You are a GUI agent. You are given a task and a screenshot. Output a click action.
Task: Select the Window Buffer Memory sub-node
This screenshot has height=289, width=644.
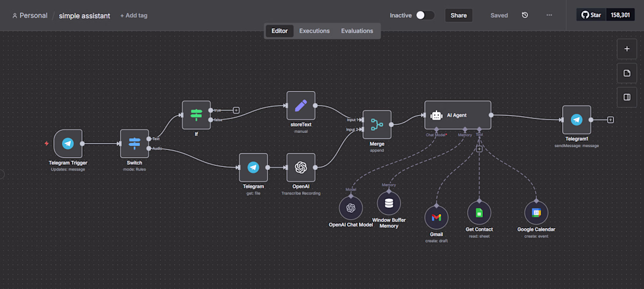[389, 203]
